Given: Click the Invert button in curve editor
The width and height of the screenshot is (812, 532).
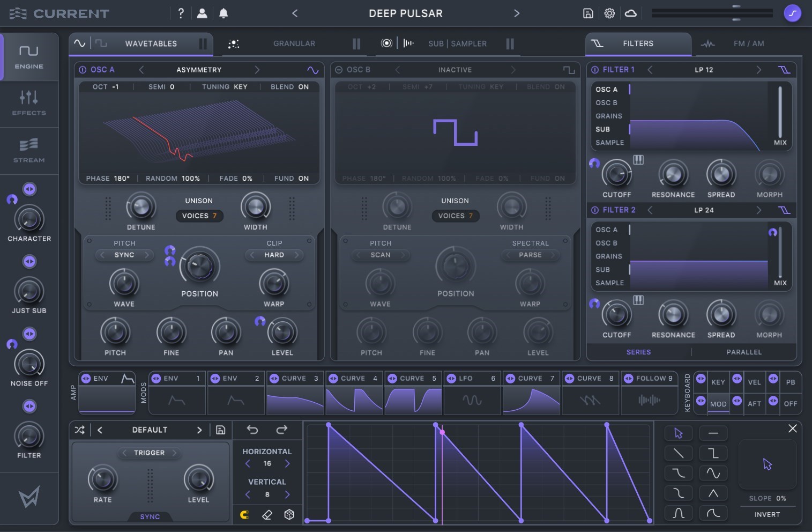Looking at the screenshot, I should [767, 515].
